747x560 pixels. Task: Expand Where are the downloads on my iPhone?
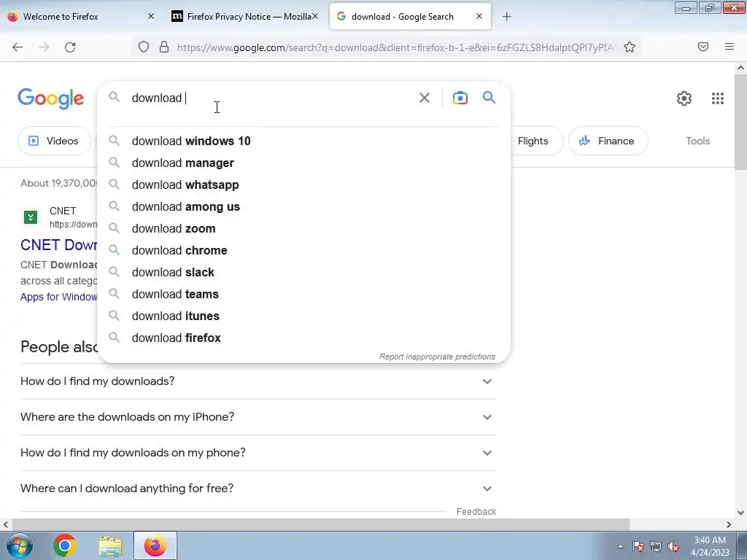(258, 417)
